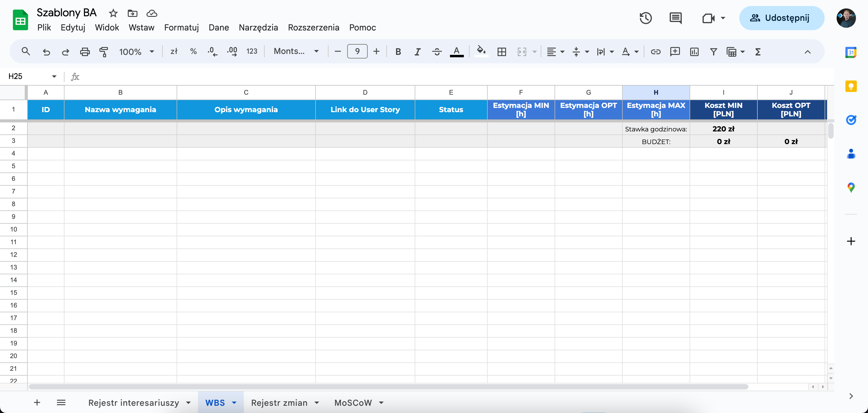This screenshot has width=868, height=413.
Task: Click the insert link icon
Action: [656, 52]
